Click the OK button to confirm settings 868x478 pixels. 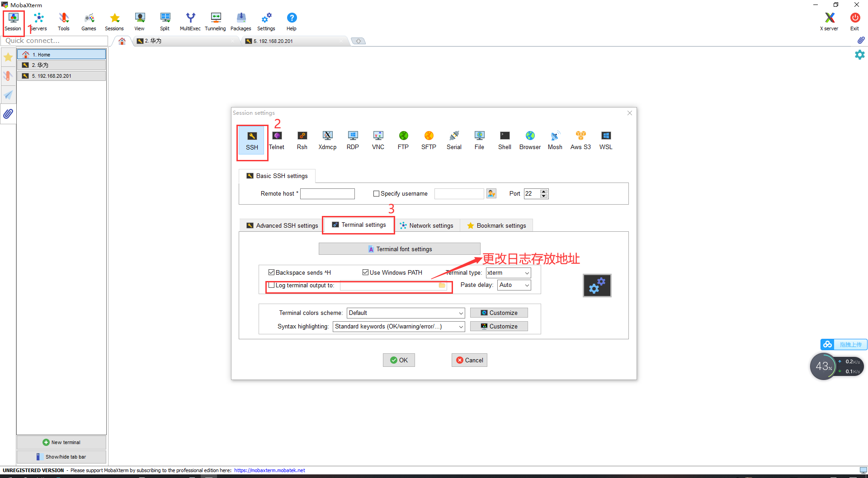coord(398,360)
